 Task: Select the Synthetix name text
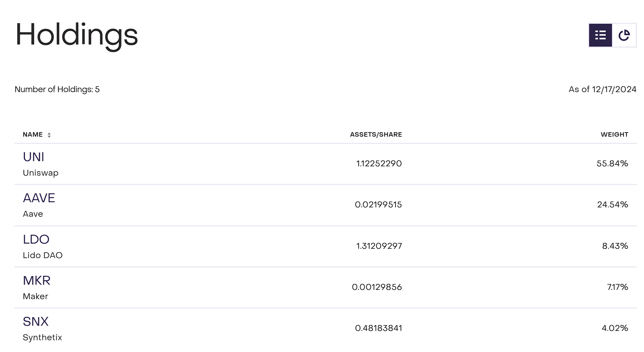(42, 338)
